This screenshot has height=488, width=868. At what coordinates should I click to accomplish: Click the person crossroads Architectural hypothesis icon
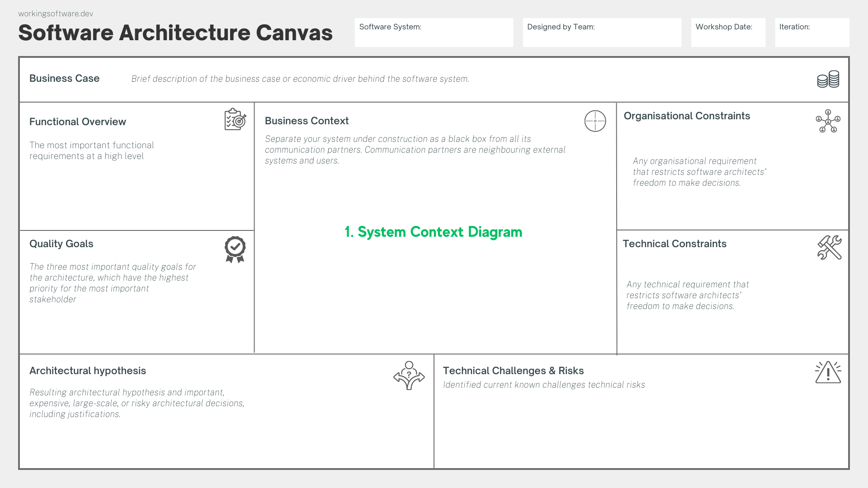pos(409,375)
